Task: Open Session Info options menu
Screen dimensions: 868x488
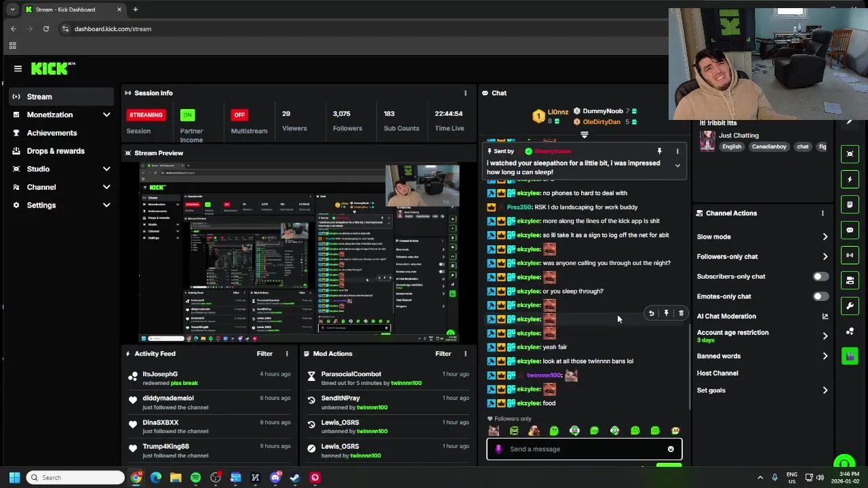Action: (465, 93)
